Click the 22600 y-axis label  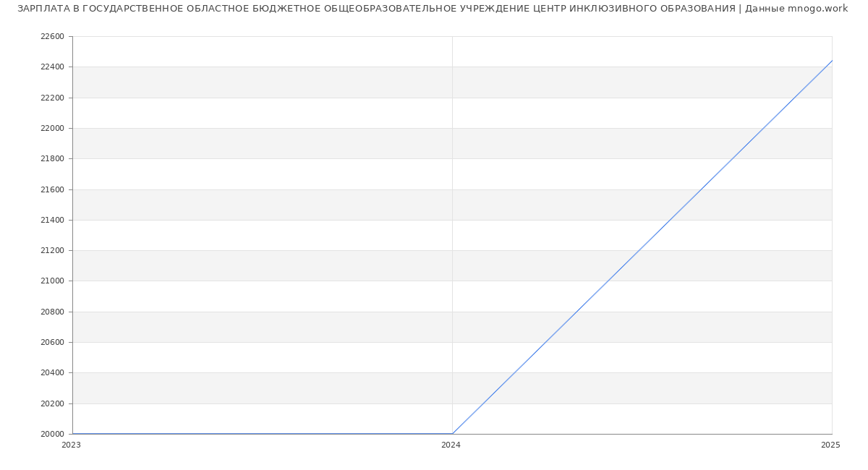tap(52, 37)
